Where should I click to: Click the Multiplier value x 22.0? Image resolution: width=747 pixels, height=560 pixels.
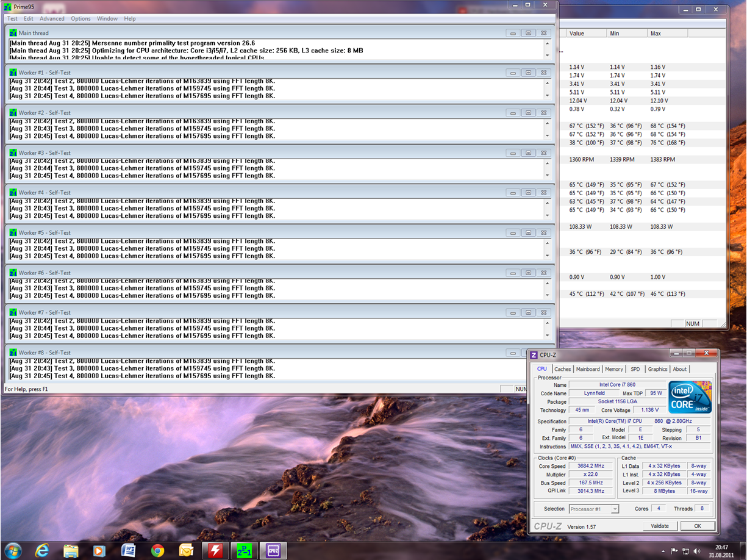[591, 474]
